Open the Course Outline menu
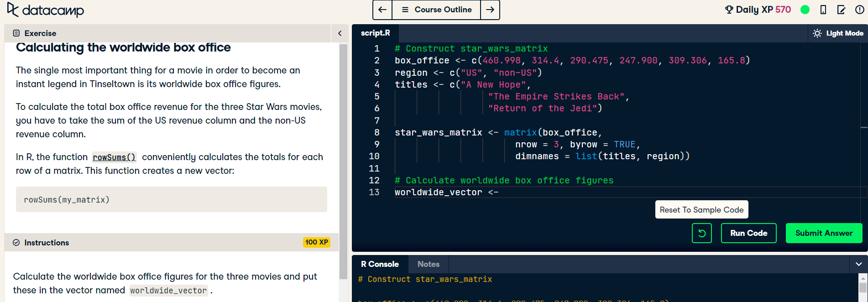This screenshot has height=302, width=868. pos(436,10)
